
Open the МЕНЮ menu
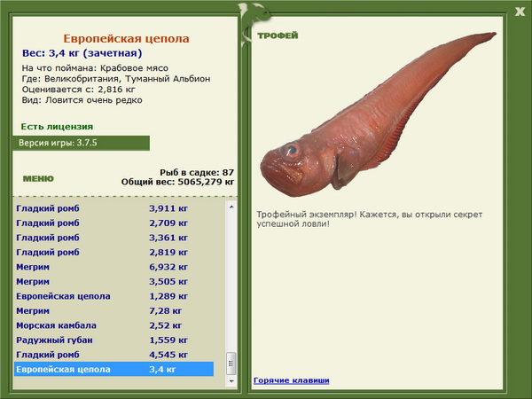point(38,179)
